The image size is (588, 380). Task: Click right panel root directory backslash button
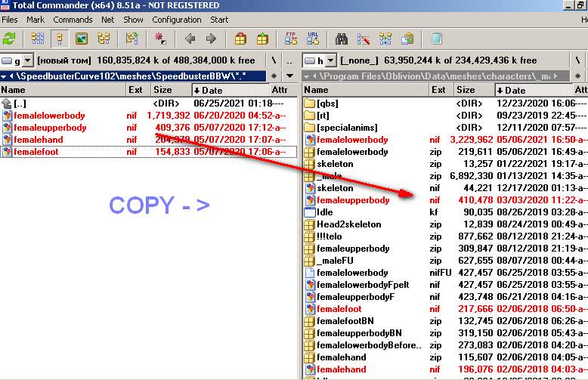pyautogui.click(x=577, y=60)
